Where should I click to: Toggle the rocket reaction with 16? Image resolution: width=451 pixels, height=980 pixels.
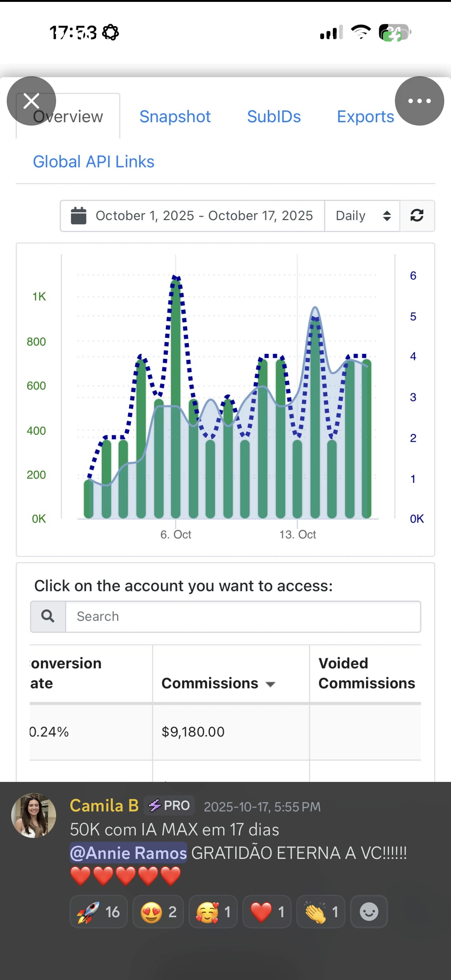click(98, 912)
